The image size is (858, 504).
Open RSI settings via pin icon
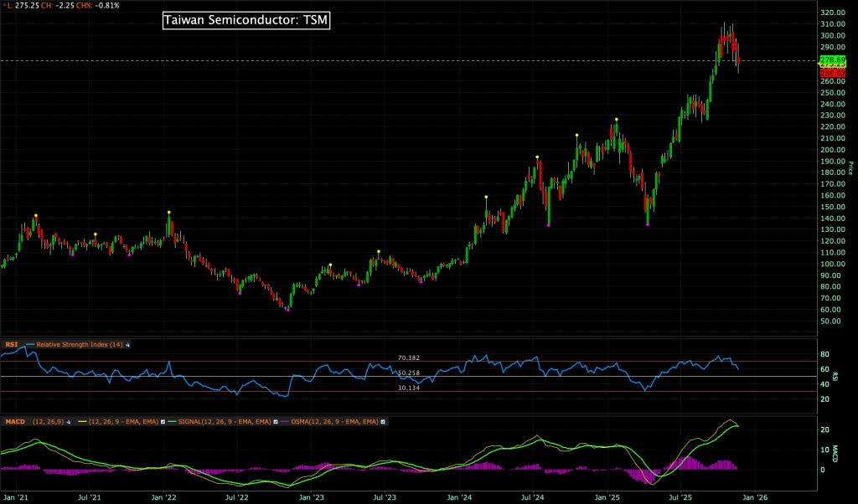coord(127,345)
